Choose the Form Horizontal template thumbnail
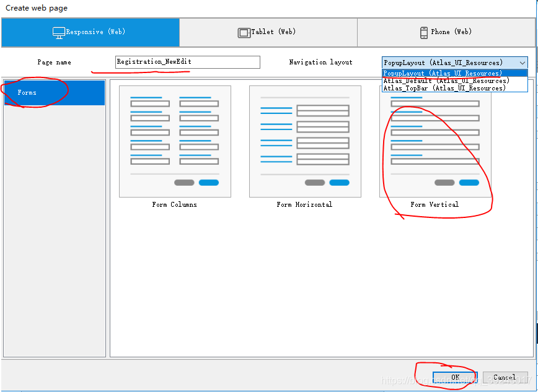 [304, 141]
